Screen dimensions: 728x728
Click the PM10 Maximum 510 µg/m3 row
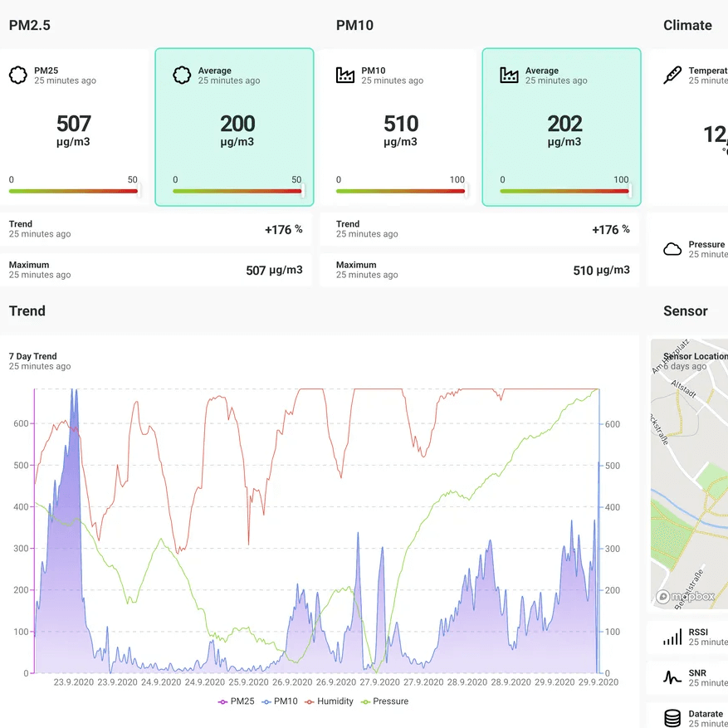point(483,270)
